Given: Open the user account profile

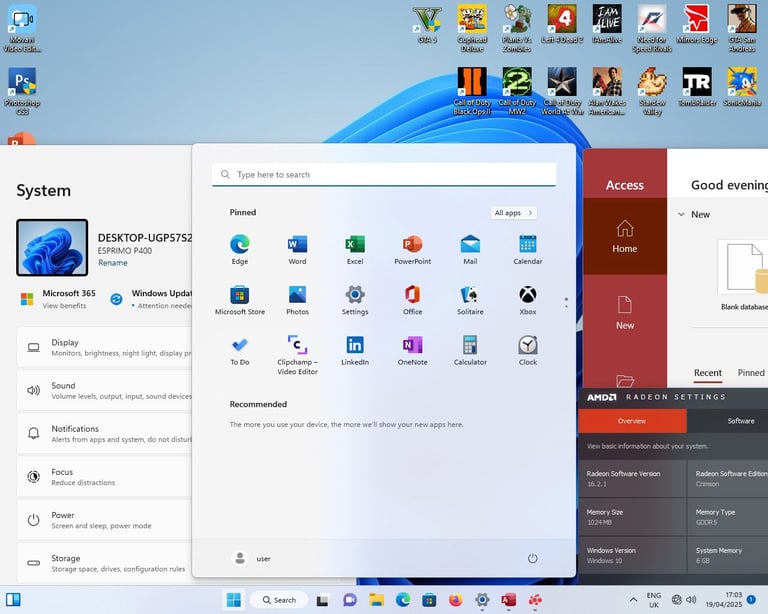Looking at the screenshot, I should tap(251, 558).
